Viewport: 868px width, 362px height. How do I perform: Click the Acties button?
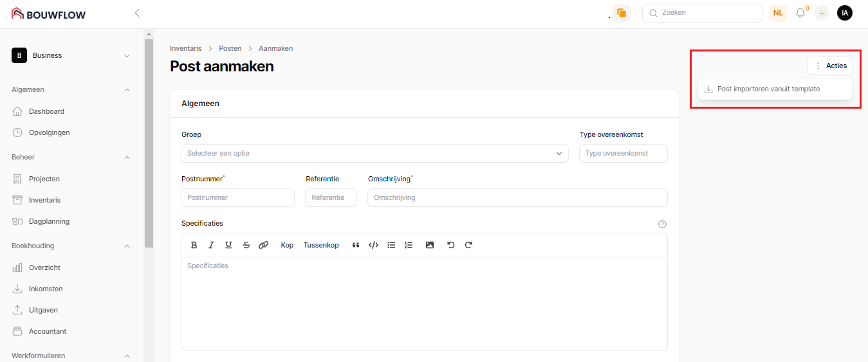click(x=830, y=66)
